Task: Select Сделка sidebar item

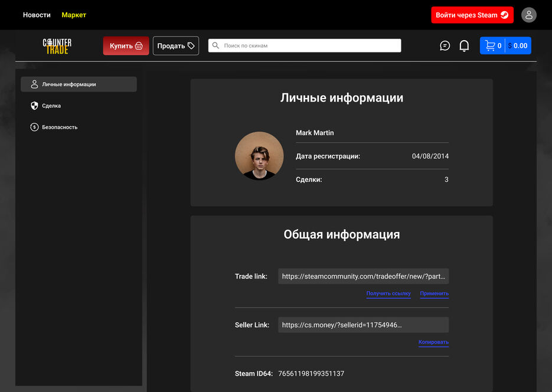Action: click(x=79, y=106)
